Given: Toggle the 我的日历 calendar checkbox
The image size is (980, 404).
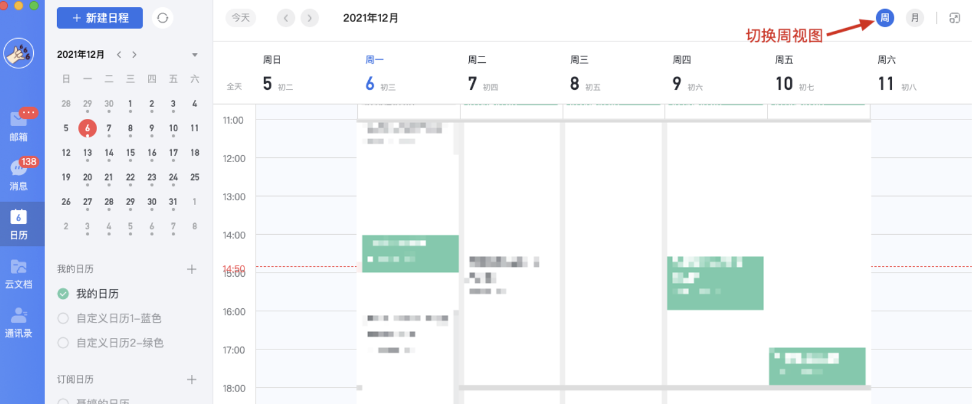Looking at the screenshot, I should coord(63,293).
